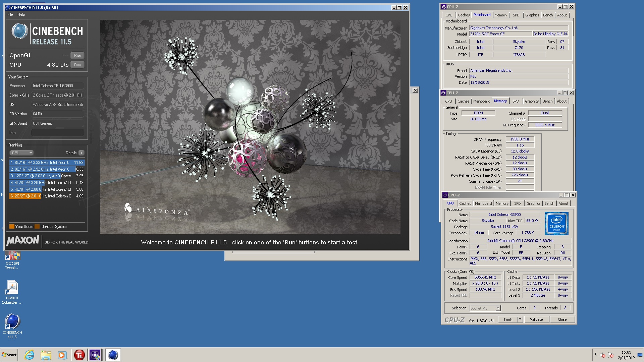
Task: Open About tab in the CPU-Z CPU window
Action: pyautogui.click(x=563, y=203)
